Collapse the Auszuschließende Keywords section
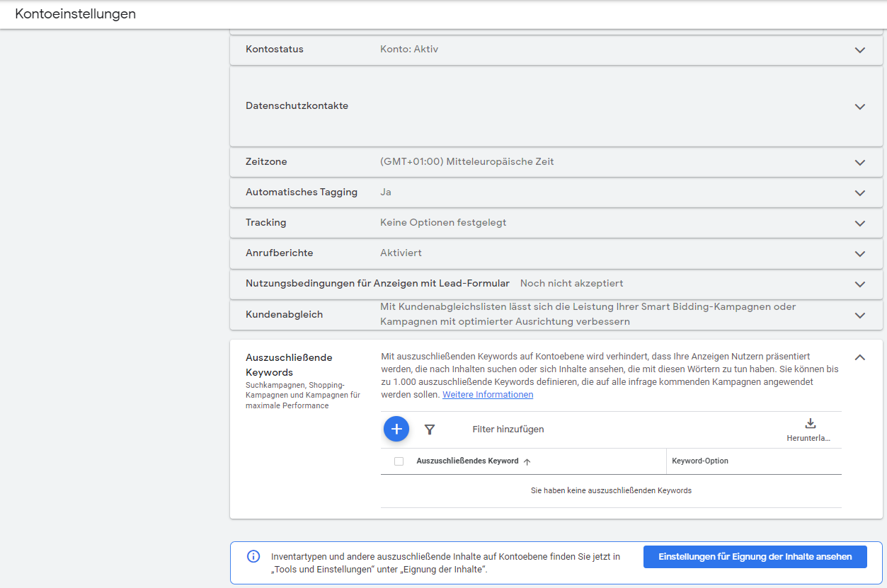Viewport: 887px width, 588px height. click(x=860, y=357)
